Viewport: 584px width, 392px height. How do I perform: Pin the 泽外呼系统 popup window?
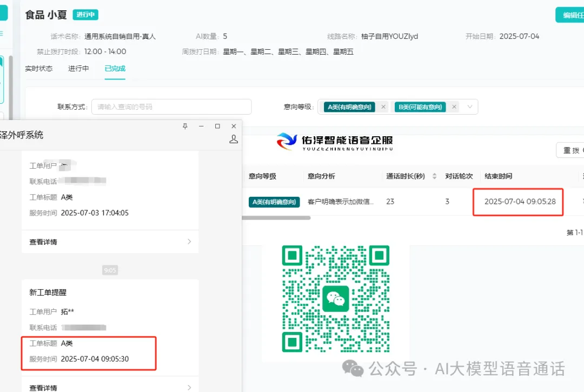(x=185, y=125)
